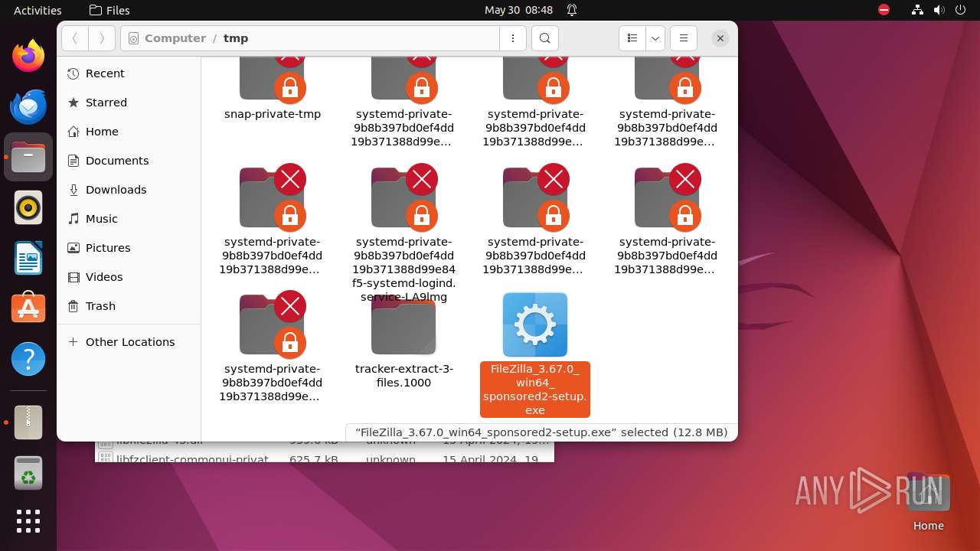Launch Firefox from the dock
980x551 pixels.
point(28,56)
